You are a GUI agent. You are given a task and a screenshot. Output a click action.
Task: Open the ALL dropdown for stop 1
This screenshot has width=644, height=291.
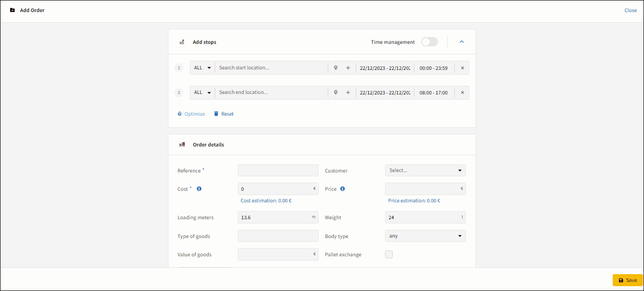tap(203, 68)
